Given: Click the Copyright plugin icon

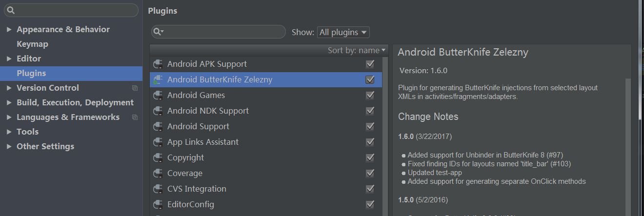Looking at the screenshot, I should click(x=158, y=157).
